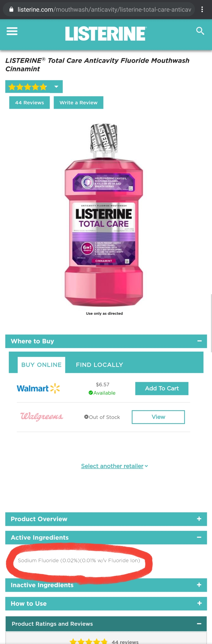212x644 pixels.
Task: Expand the star rating dropdown arrow
Action: pyautogui.click(x=56, y=86)
